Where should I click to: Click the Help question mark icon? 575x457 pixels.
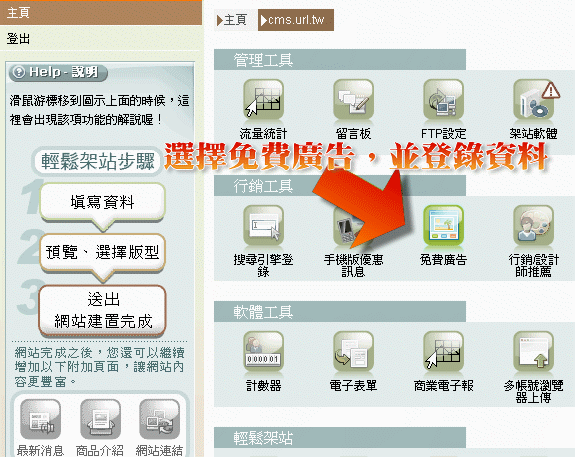tap(19, 72)
